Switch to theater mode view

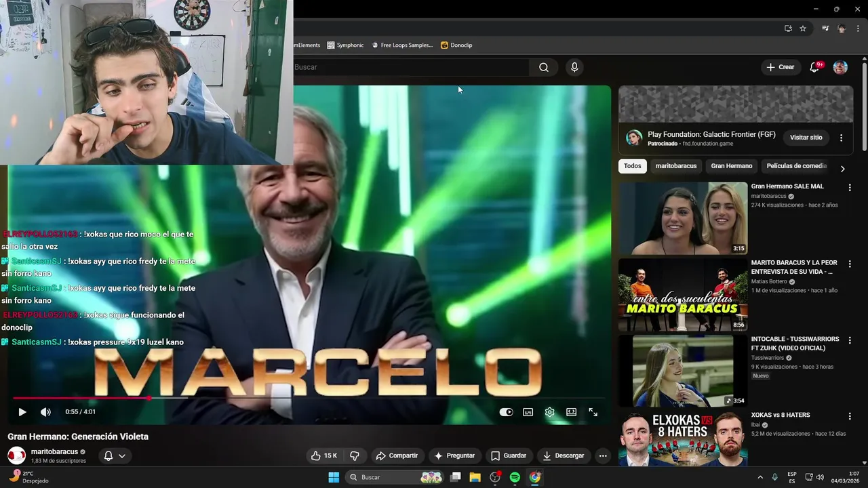pos(571,412)
